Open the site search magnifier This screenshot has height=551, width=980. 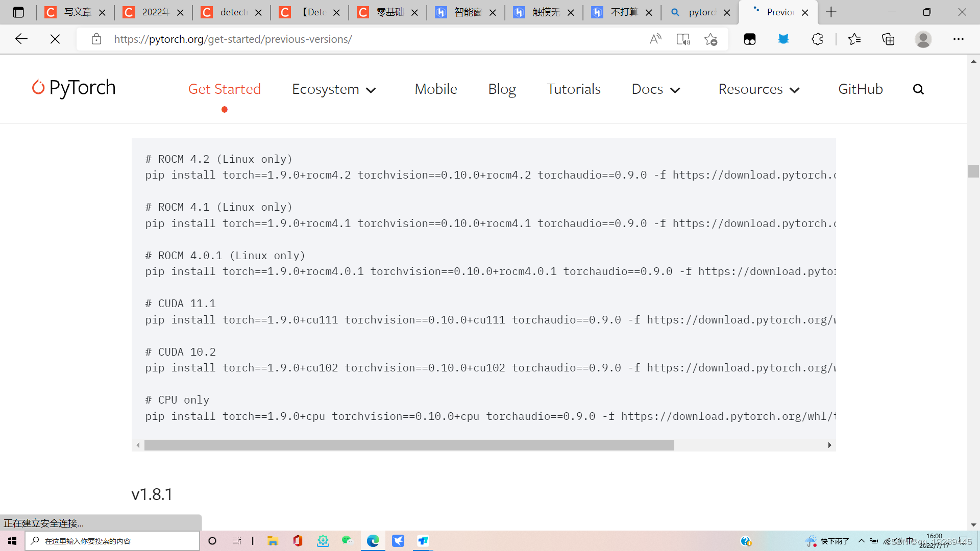coord(919,89)
